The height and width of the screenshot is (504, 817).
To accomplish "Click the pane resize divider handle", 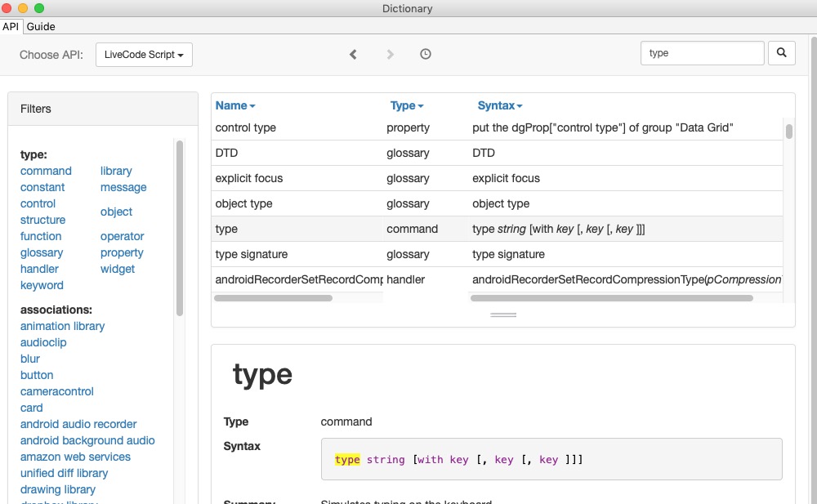I will pos(503,314).
